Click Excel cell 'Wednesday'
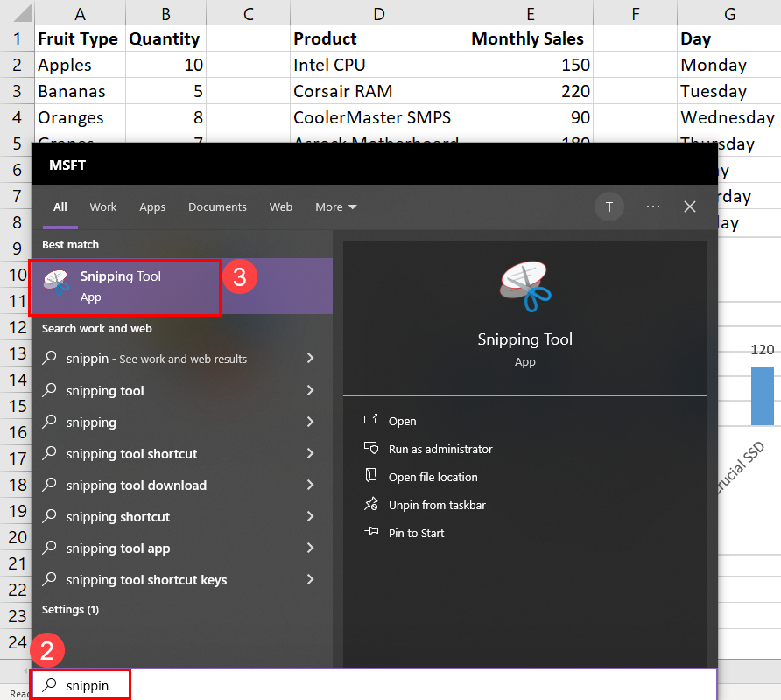Screen dimensions: 781x700 (x=728, y=117)
